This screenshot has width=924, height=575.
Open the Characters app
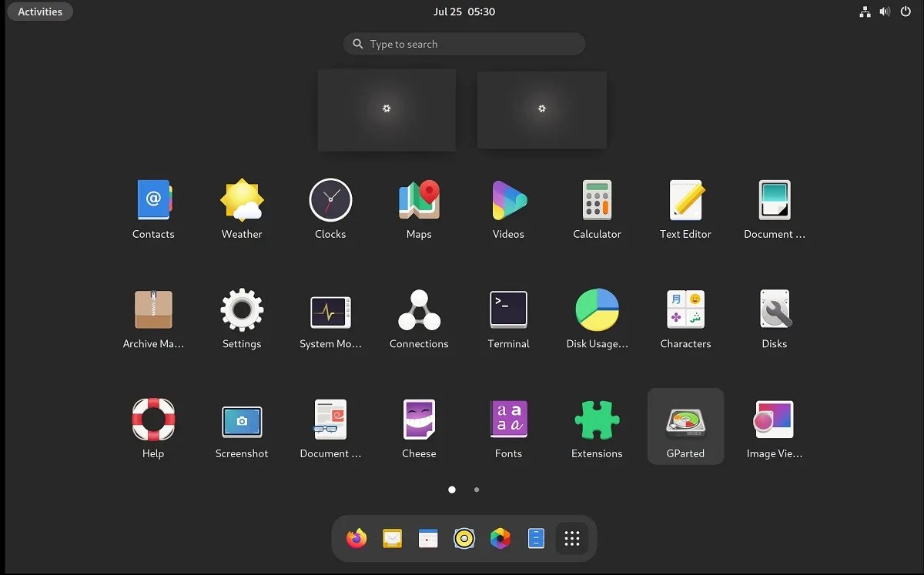point(685,318)
